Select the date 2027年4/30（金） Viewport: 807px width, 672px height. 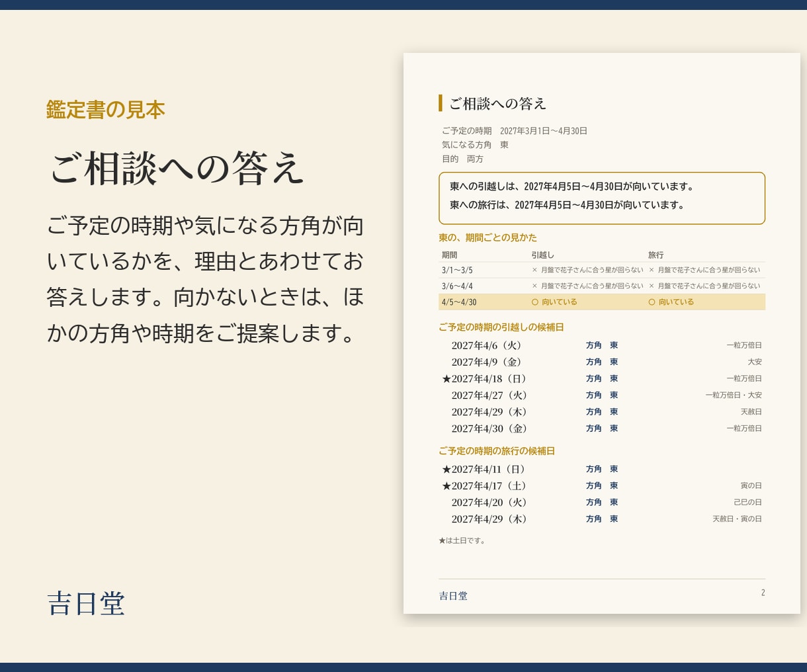[x=489, y=428]
